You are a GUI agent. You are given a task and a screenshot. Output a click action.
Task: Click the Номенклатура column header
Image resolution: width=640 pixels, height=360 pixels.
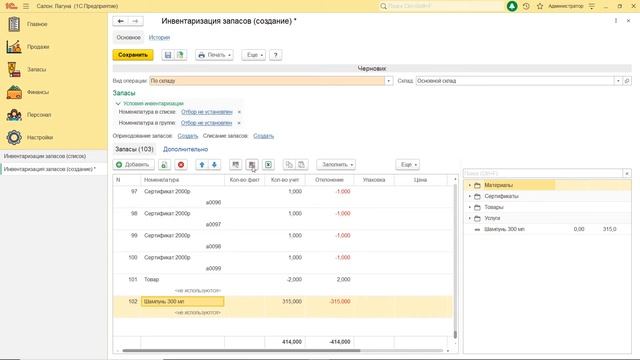(182, 180)
